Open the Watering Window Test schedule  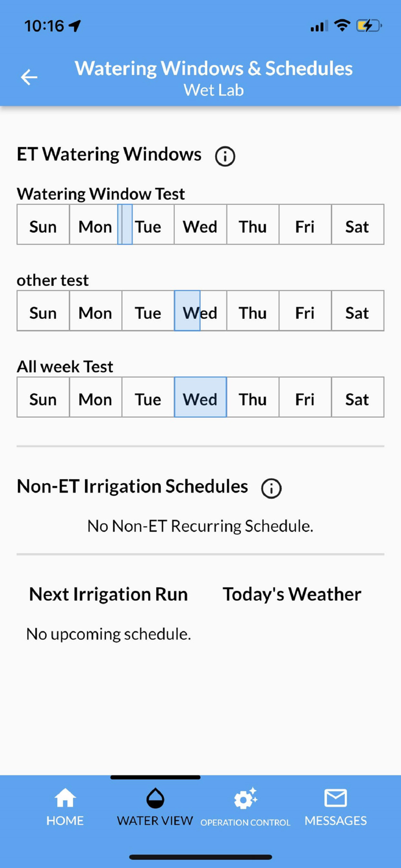coord(100,194)
